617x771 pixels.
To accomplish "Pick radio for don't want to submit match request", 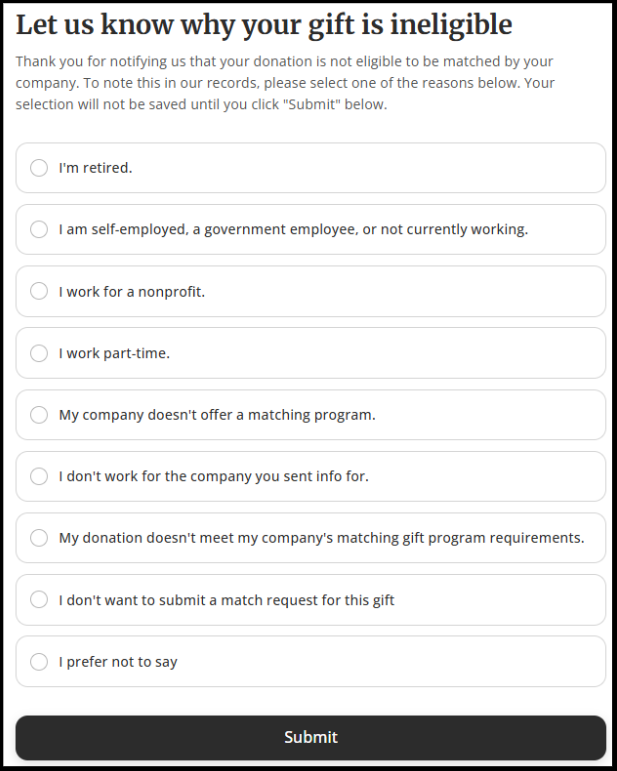I will (x=39, y=600).
